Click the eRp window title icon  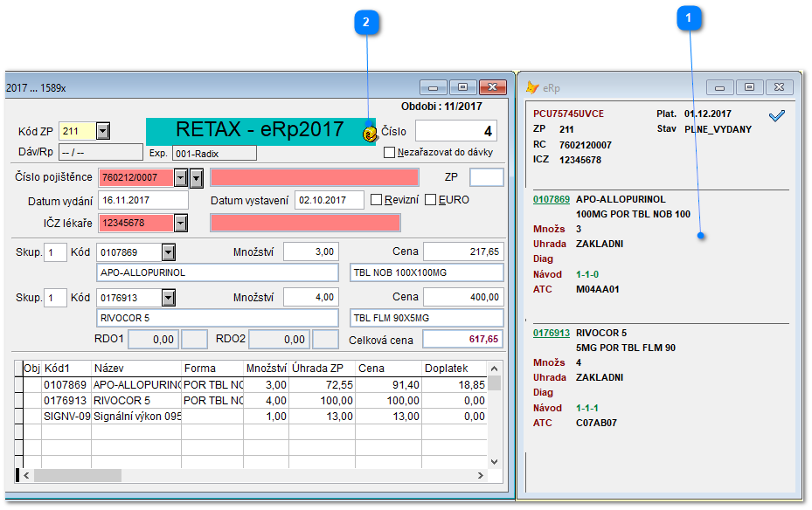click(531, 87)
